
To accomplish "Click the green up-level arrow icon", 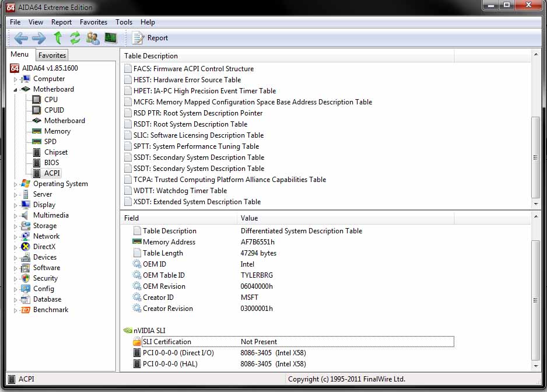I will [58, 38].
